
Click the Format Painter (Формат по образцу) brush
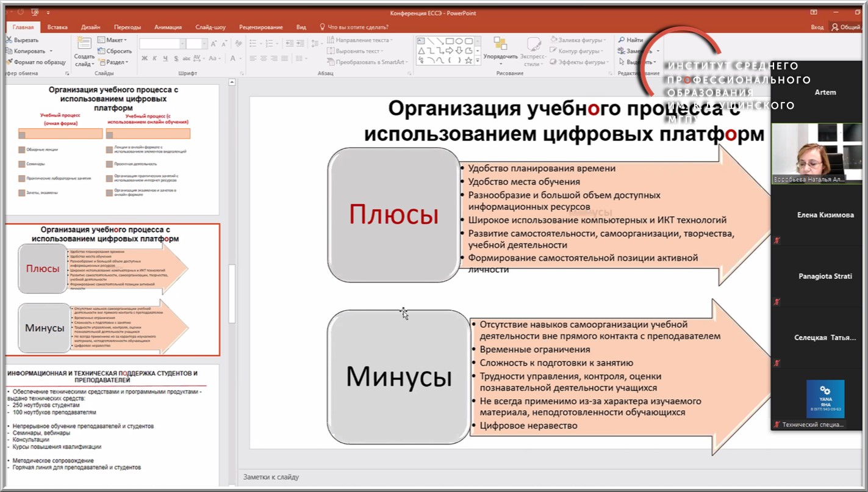coord(9,62)
